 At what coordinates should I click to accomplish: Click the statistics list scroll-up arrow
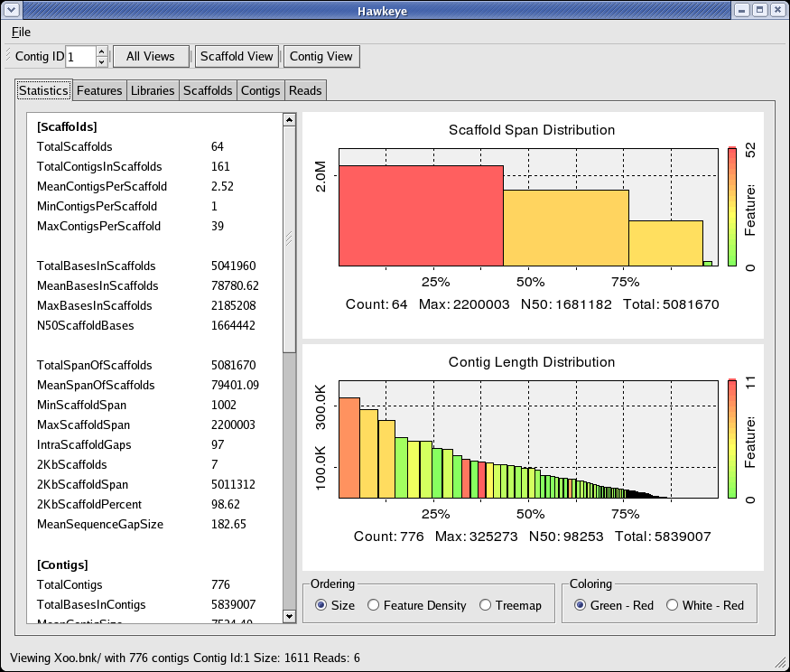[x=289, y=120]
